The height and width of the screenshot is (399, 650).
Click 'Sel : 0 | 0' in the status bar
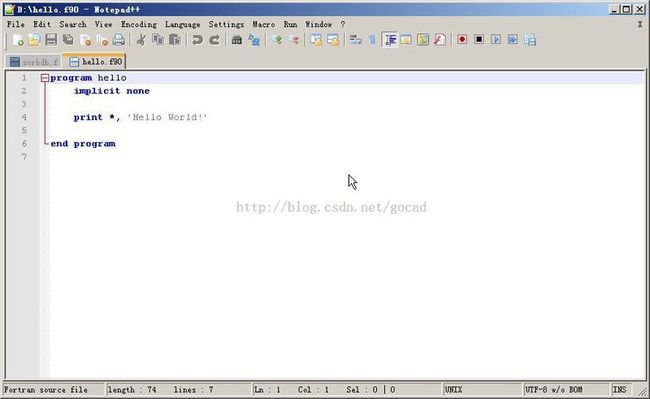pyautogui.click(x=371, y=390)
